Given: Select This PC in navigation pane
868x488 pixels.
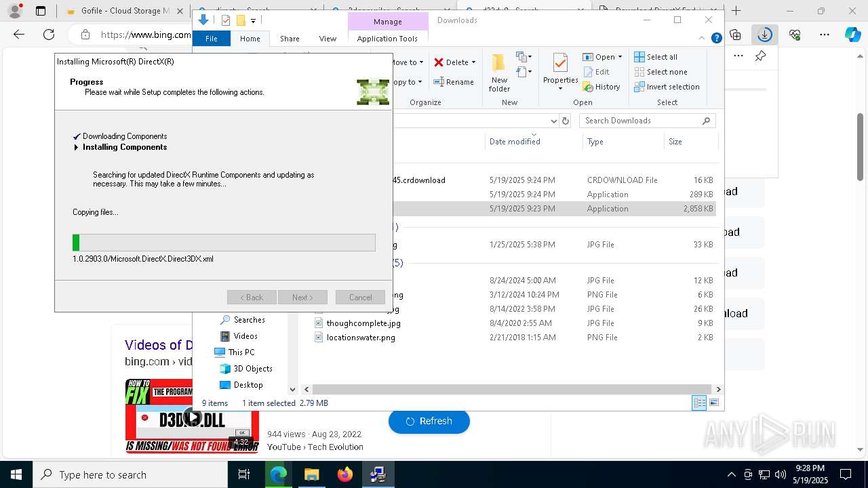Looking at the screenshot, I should point(235,352).
